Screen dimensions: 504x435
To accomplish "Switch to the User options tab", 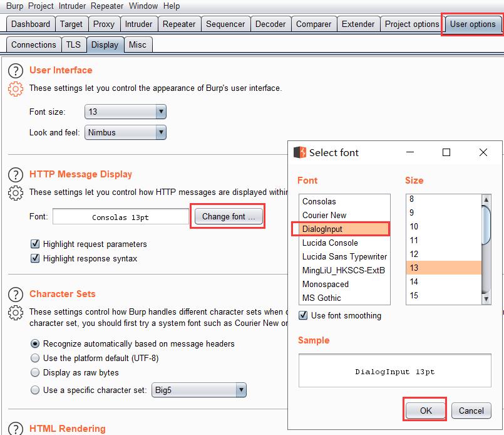I will [473, 24].
